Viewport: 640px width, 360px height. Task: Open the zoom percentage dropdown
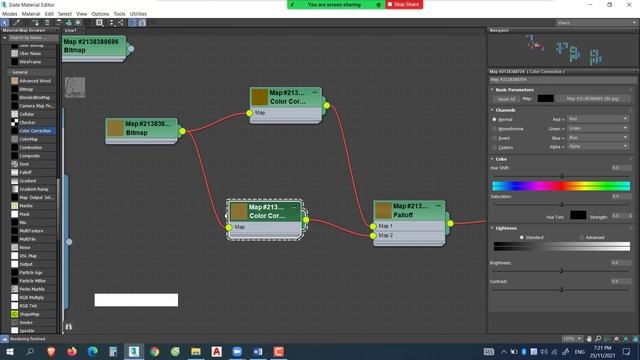tap(573, 339)
